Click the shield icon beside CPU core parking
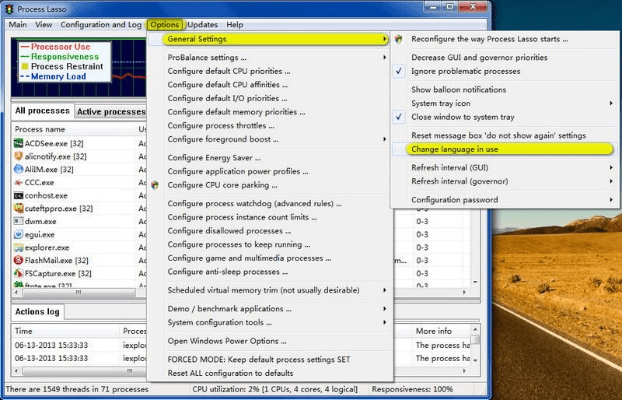622x400 pixels. [x=154, y=185]
